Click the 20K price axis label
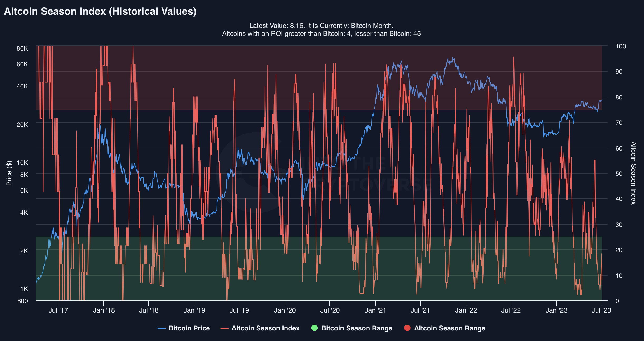Viewport: 644px width, 341px height. tap(22, 125)
